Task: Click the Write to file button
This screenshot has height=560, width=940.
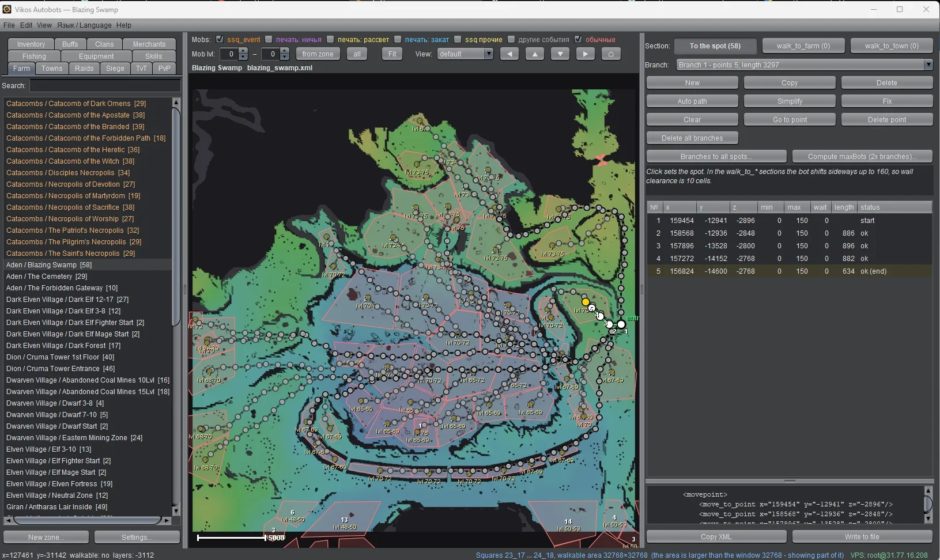Action: (862, 537)
